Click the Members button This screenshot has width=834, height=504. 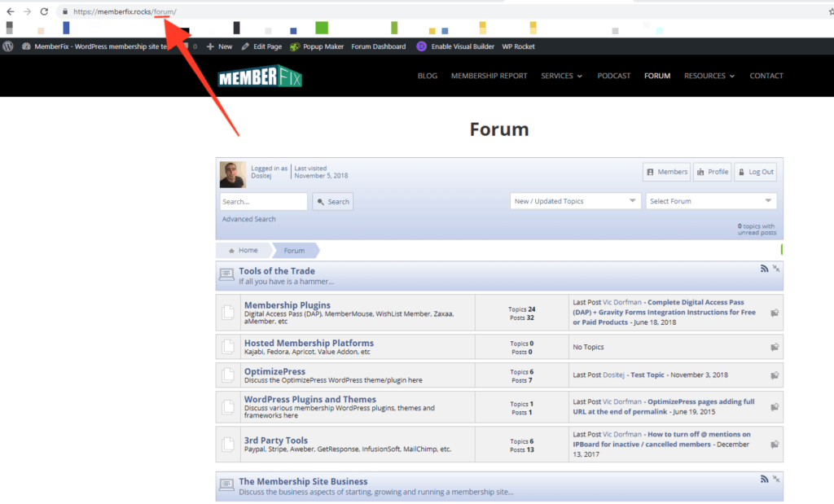[x=666, y=172]
